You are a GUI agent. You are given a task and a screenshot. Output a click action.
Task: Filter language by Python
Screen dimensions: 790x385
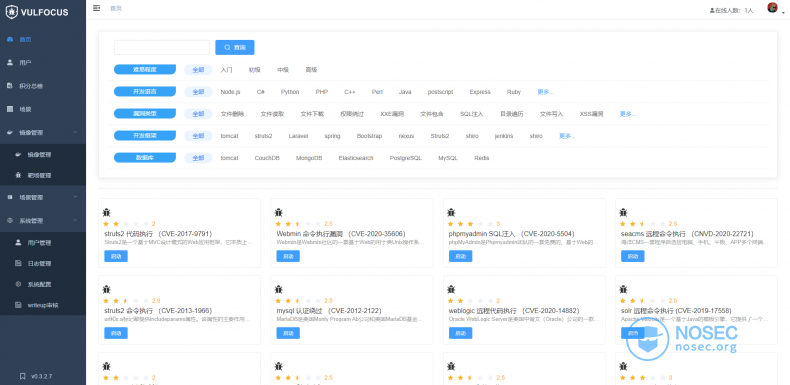(290, 92)
